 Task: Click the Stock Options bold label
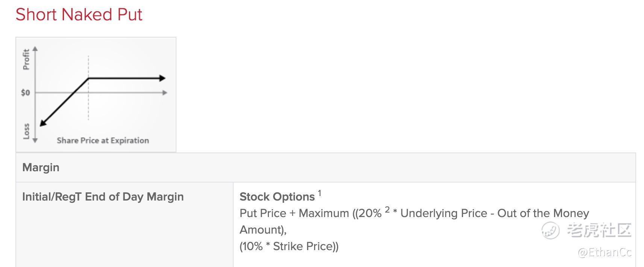(x=277, y=197)
